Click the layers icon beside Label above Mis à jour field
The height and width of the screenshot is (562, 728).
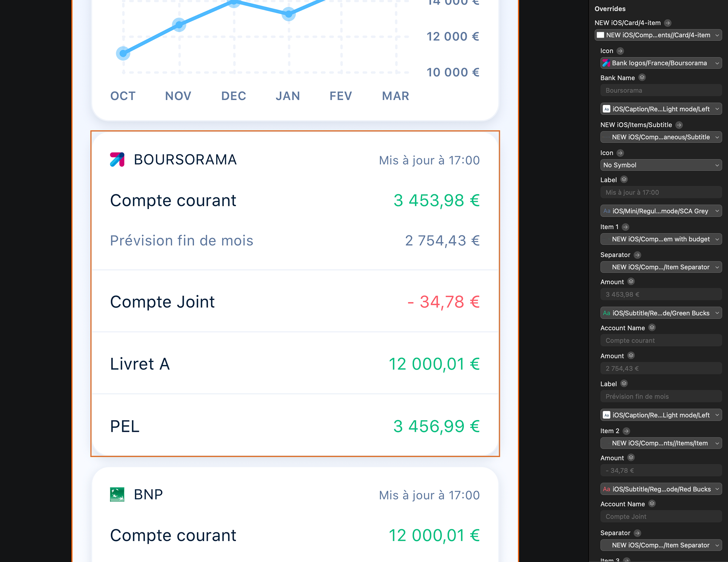point(624,179)
